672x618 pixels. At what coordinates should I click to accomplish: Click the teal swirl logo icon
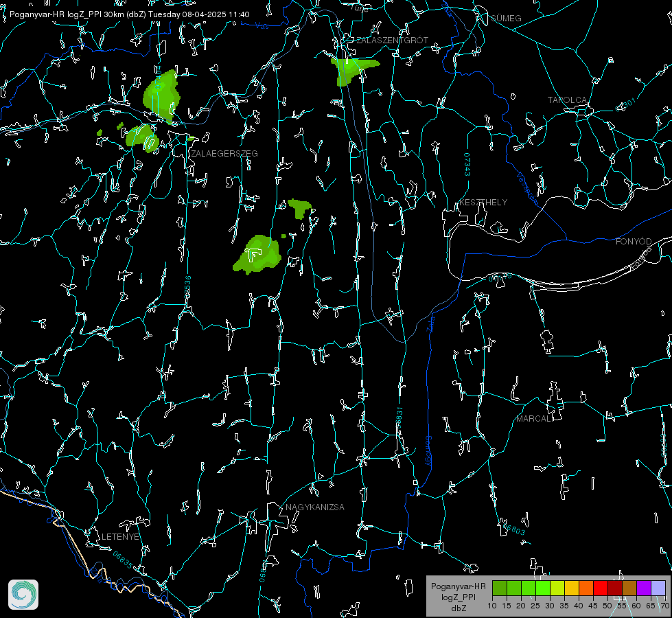(23, 595)
